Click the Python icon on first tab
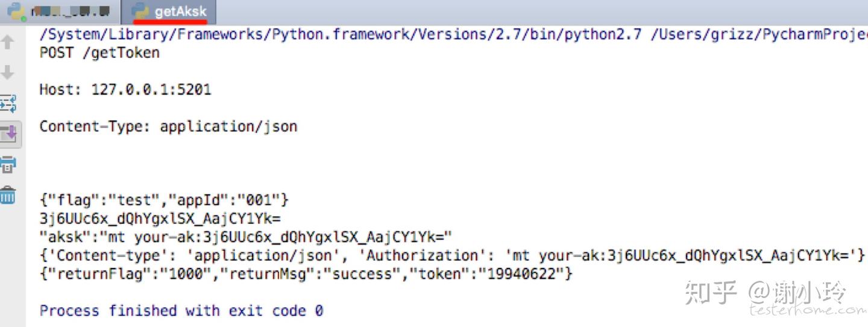 coord(16,11)
